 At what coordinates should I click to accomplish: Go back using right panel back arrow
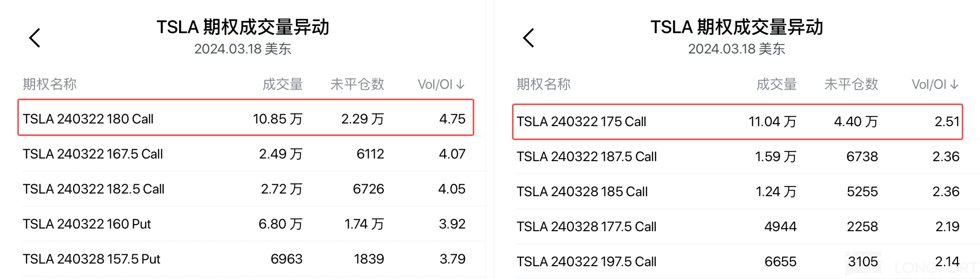click(529, 38)
